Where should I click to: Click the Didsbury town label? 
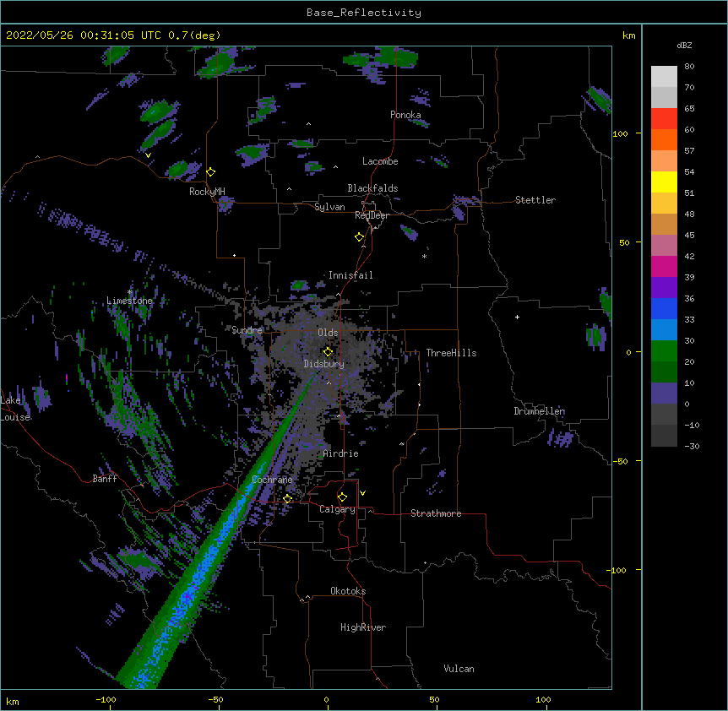324,364
